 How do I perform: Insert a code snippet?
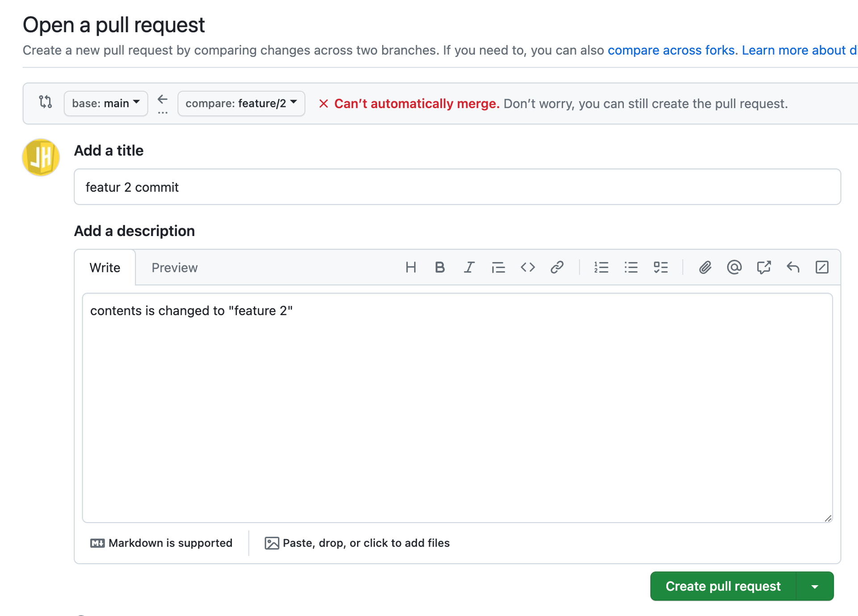(527, 267)
